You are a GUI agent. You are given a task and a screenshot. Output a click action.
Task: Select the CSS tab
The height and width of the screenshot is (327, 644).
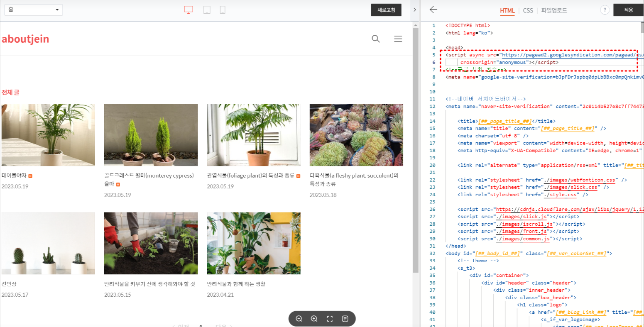coord(528,10)
